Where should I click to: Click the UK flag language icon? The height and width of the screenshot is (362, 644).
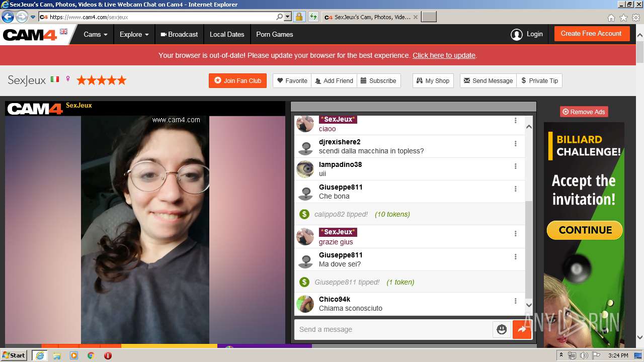(63, 32)
